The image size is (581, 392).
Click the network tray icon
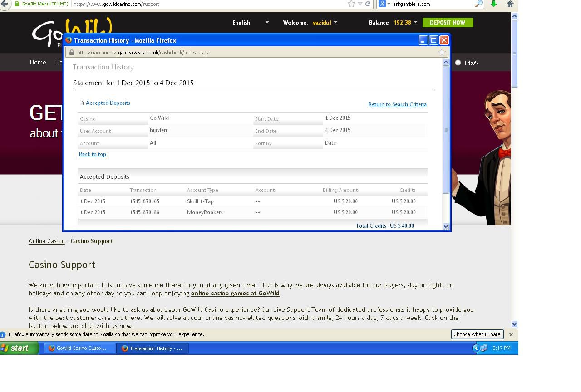point(484,348)
